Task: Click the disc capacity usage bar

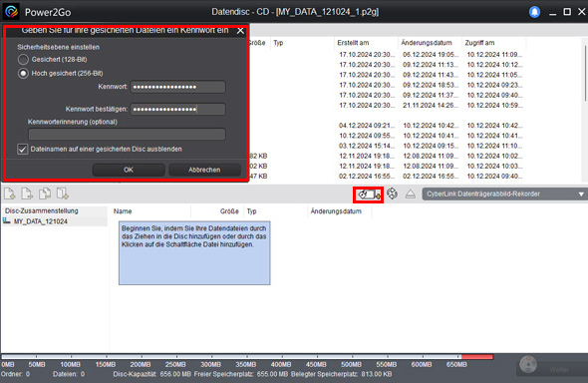Action: click(x=247, y=357)
